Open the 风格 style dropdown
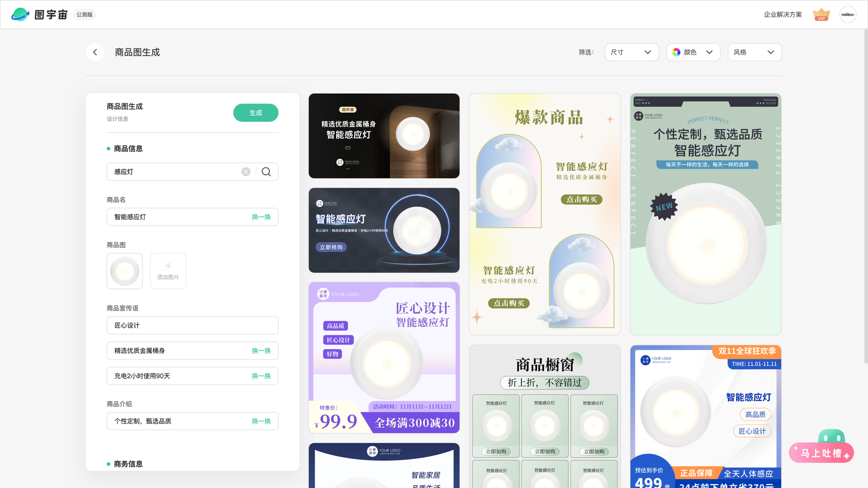This screenshot has width=868, height=488. click(x=755, y=52)
